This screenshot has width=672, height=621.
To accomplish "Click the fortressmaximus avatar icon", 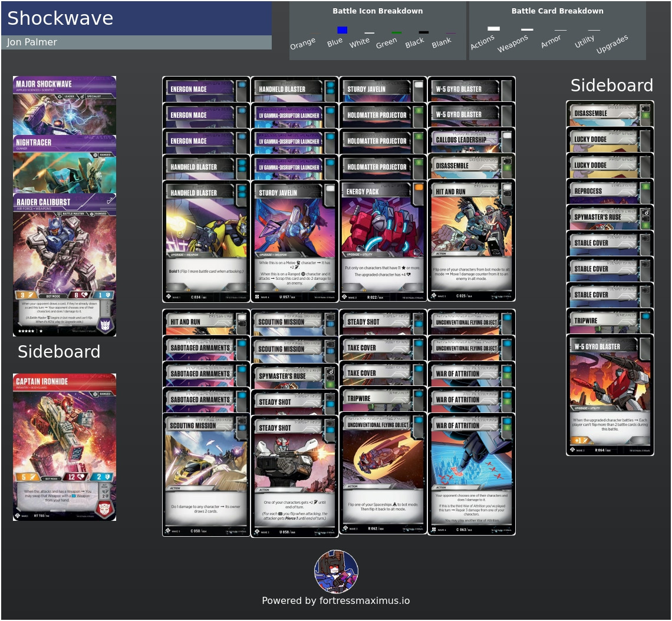I will point(336,572).
